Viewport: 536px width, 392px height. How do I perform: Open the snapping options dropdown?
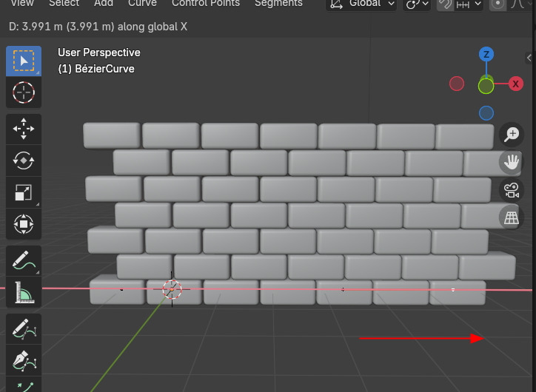469,4
